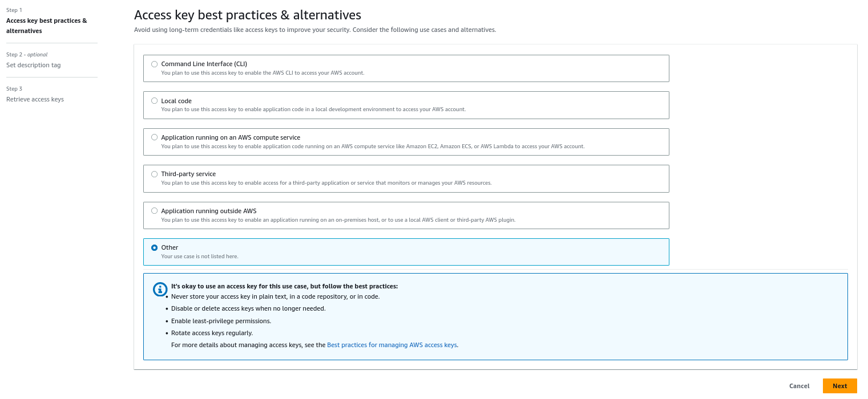Viewport: 868px width, 399px height.
Task: Click the Third-party service description text
Action: click(326, 182)
